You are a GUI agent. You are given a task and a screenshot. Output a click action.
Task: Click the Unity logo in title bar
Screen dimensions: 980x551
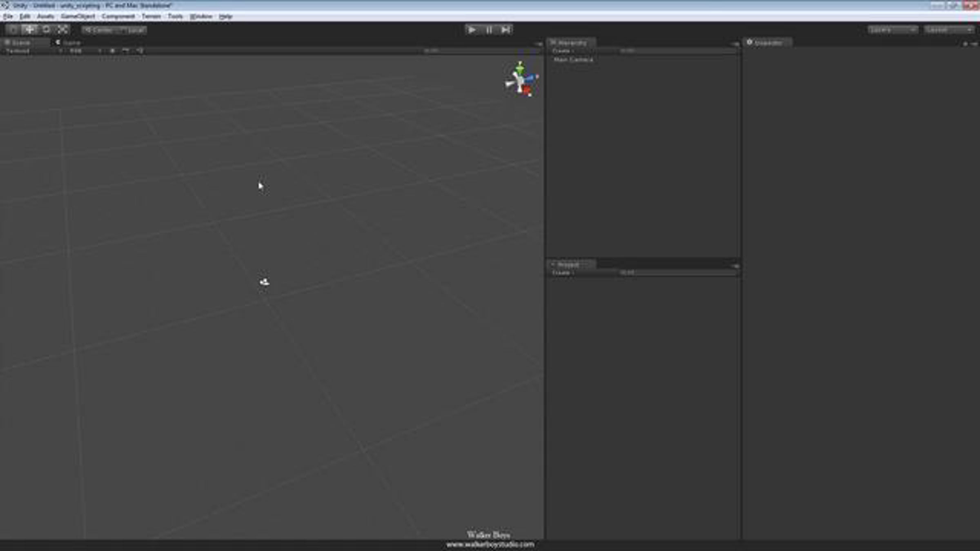pyautogui.click(x=5, y=5)
